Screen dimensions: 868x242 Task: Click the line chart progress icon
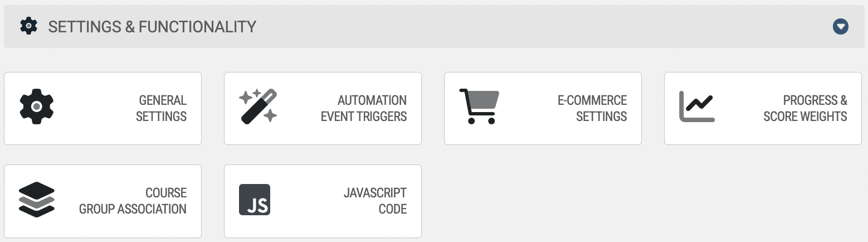point(697,107)
